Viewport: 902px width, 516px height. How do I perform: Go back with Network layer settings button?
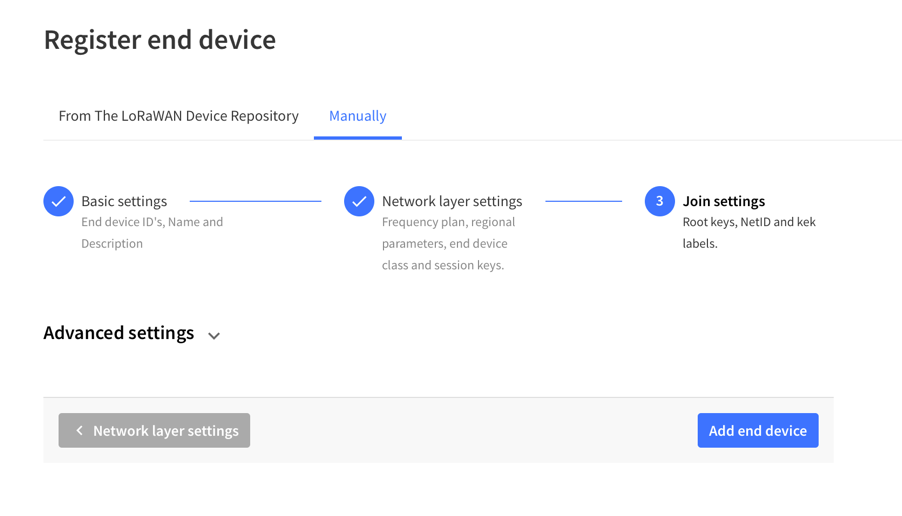[x=154, y=430]
